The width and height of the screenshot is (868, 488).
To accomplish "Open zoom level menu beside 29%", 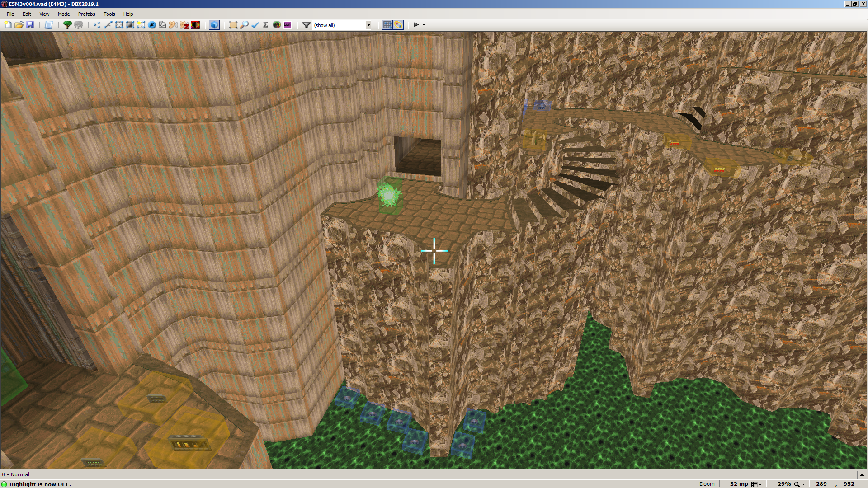I will click(x=799, y=484).
